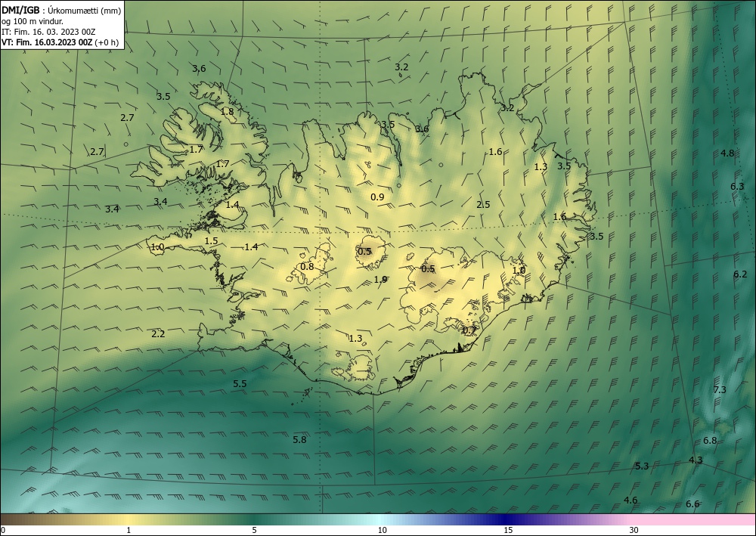Click the 4.8 value off the east coast

coord(727,153)
